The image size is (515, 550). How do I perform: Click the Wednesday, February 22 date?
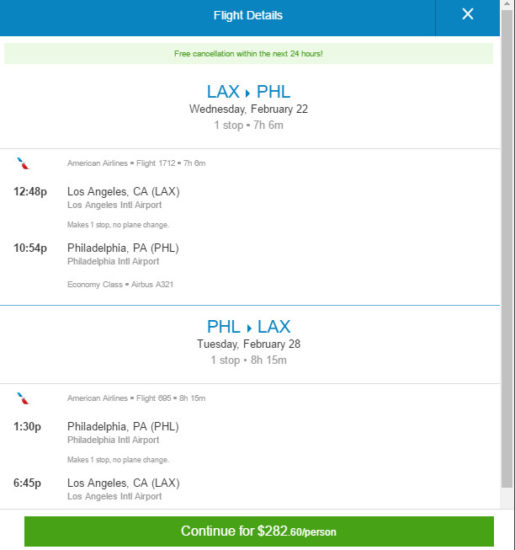[248, 109]
